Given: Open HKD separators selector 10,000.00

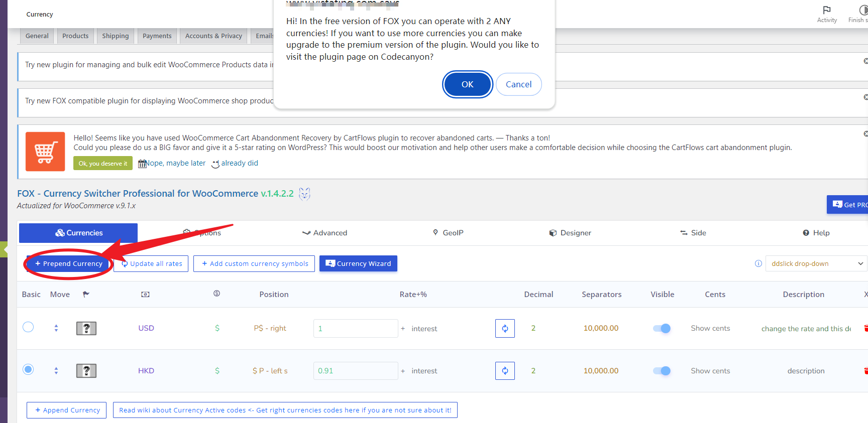Looking at the screenshot, I should (601, 371).
